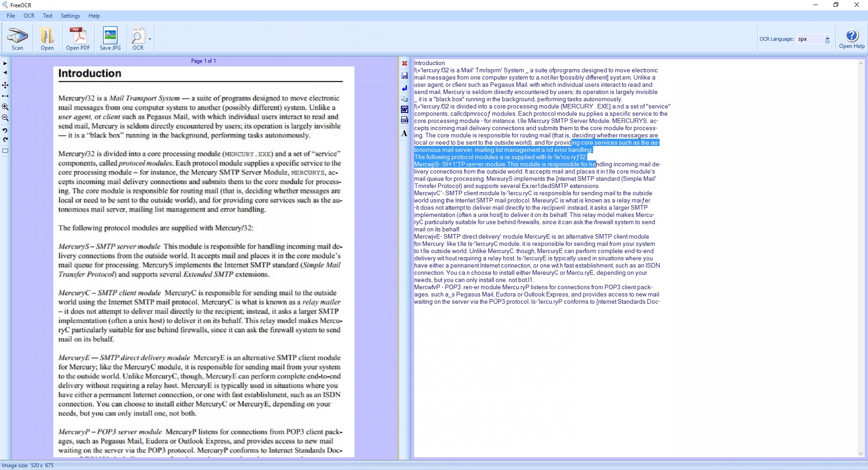Open the Help menu
Screen dimensions: 868x470
tap(94, 16)
